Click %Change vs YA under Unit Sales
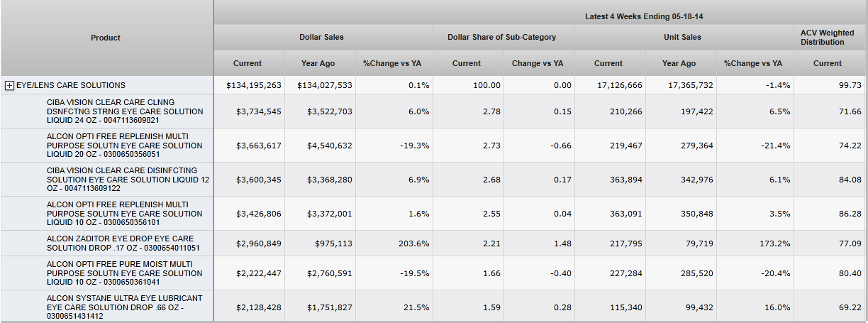This screenshot has width=868, height=323. 752,63
